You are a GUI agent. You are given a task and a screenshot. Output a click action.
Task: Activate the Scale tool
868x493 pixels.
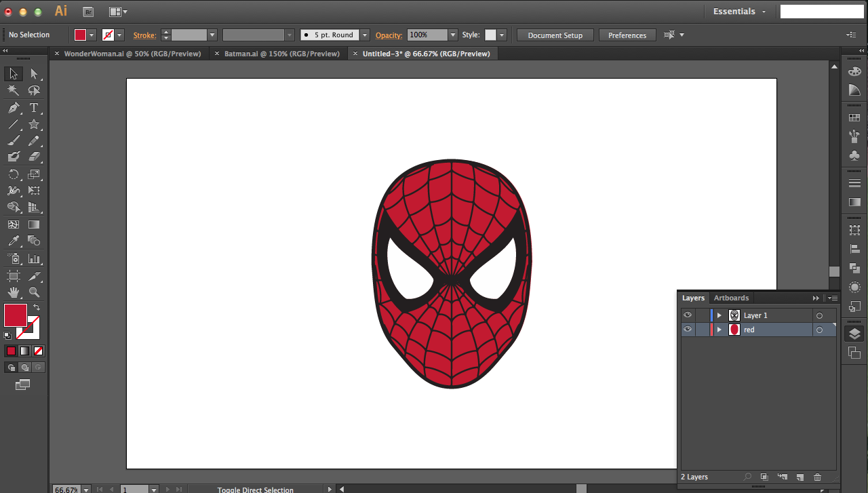tap(34, 174)
